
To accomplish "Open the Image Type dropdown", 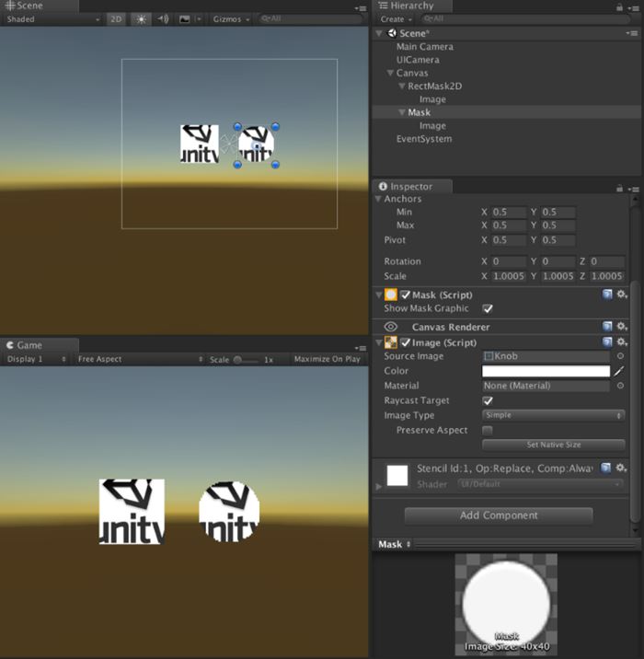I will click(554, 415).
